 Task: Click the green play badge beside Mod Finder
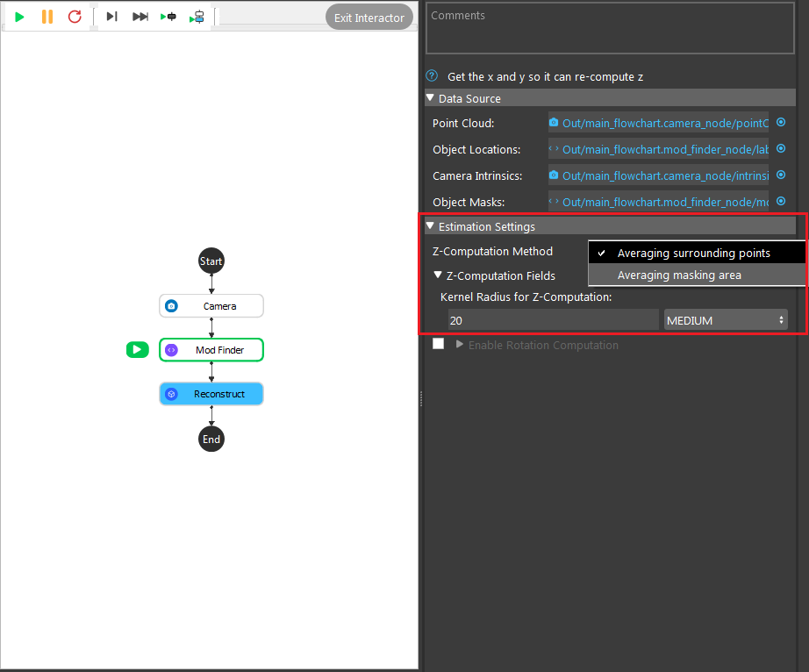(x=137, y=350)
